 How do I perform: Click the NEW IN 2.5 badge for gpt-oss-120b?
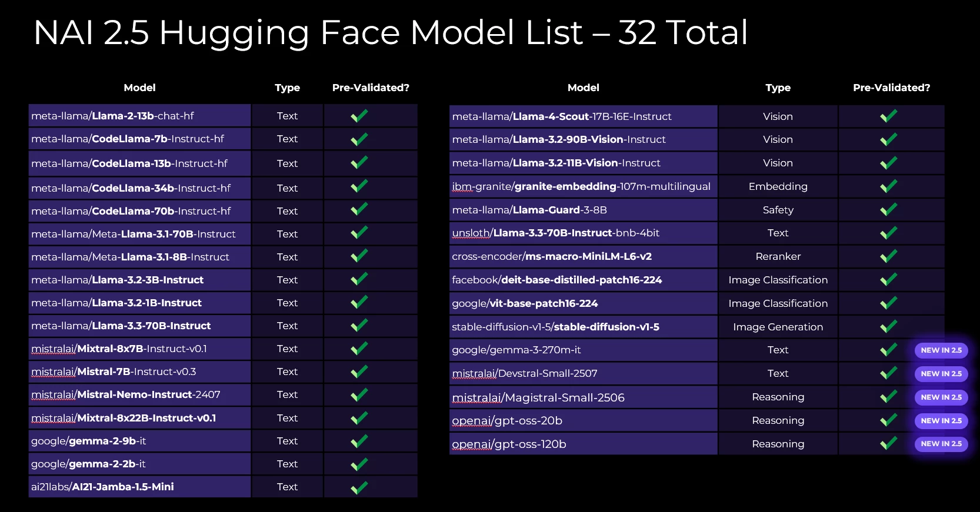(941, 444)
